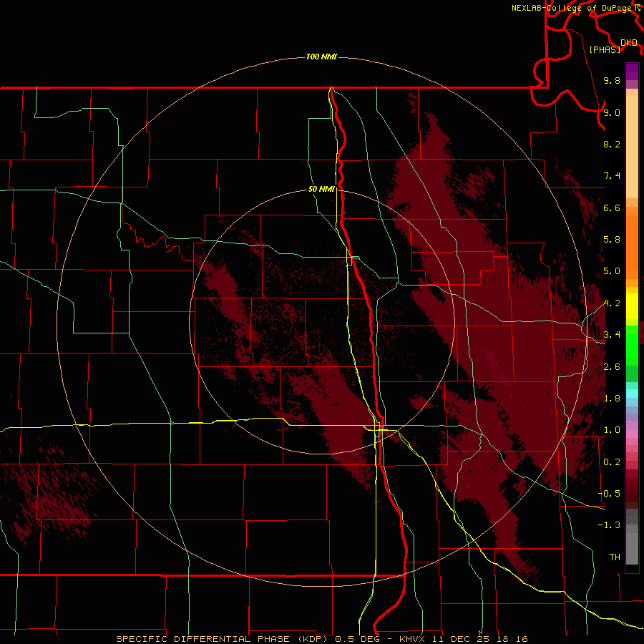Select the 1.0 value on the color scale

[612, 430]
